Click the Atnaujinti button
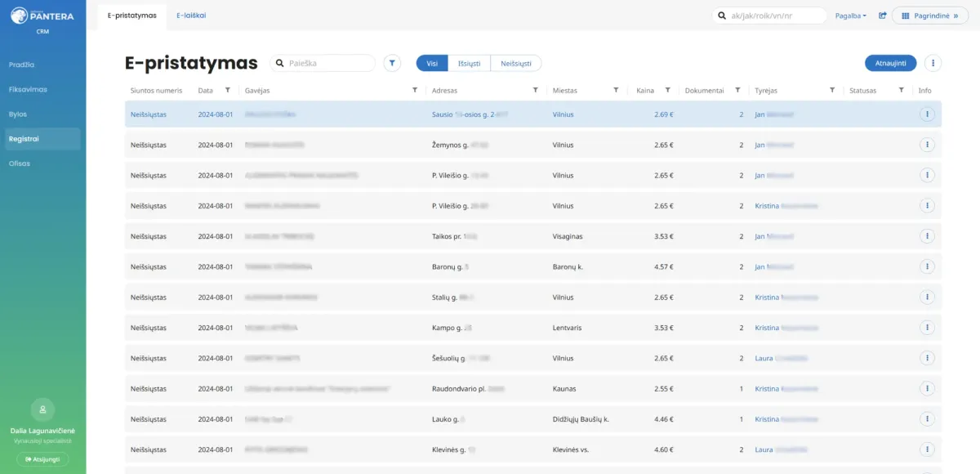The height and width of the screenshot is (474, 980). click(x=890, y=63)
